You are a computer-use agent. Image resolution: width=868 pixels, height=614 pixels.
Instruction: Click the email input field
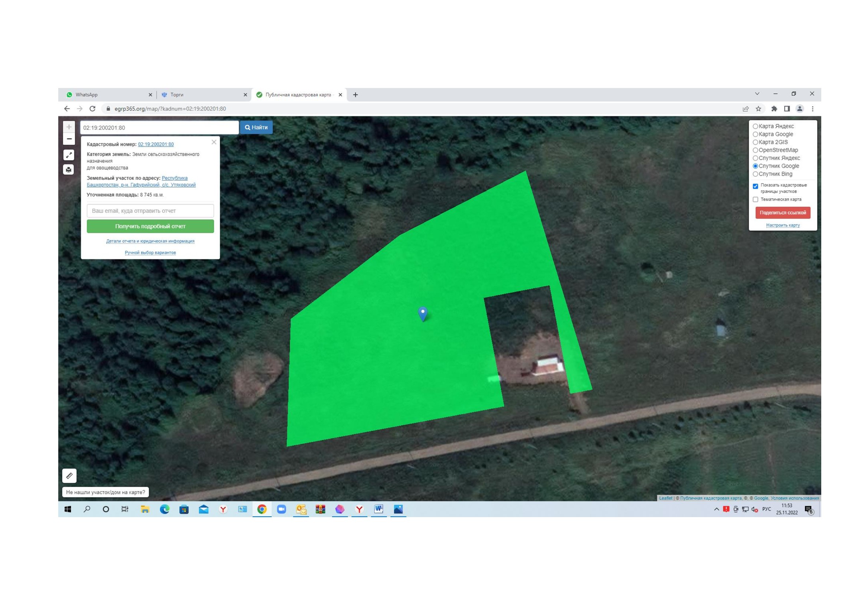click(150, 211)
